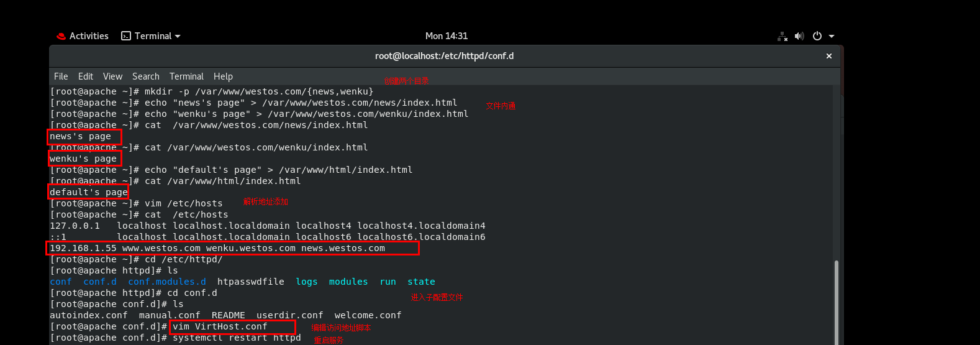
Task: Click the "userdir.conf" file name
Action: (290, 315)
